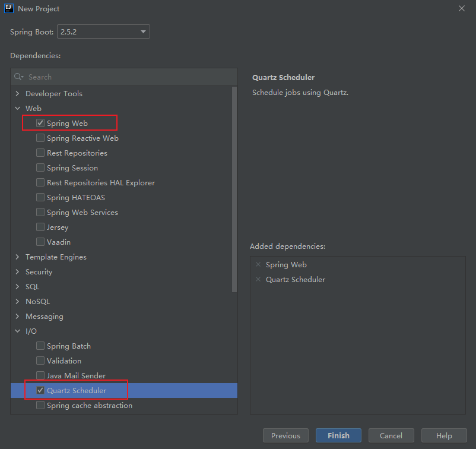Uncheck the Spring Web checkbox
Viewport: 476px width, 449px height.
(x=40, y=123)
